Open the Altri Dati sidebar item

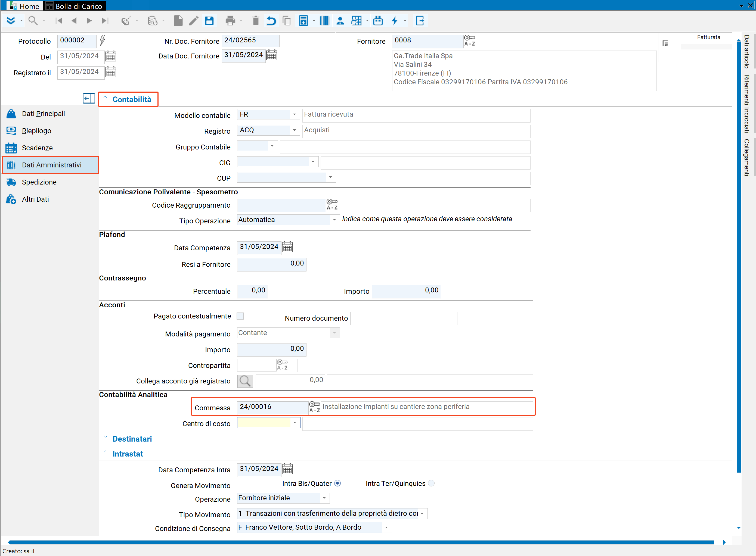[x=50, y=199]
